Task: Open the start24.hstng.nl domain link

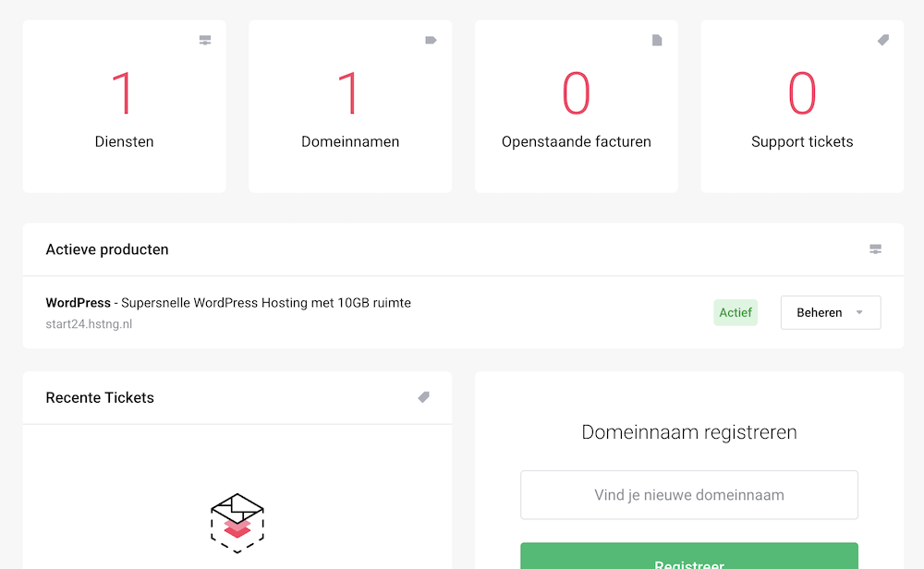Action: coord(89,324)
